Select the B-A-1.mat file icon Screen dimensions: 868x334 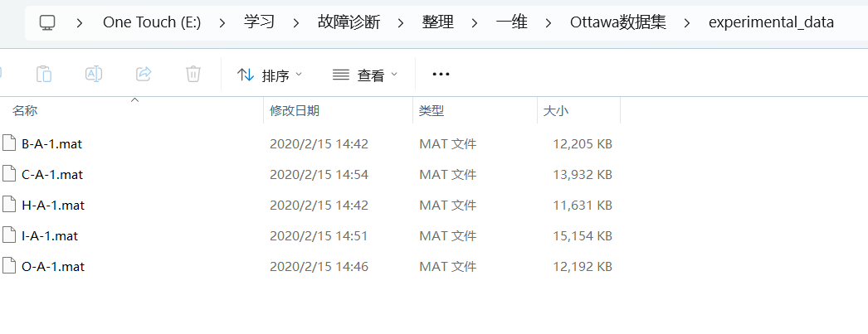point(9,143)
